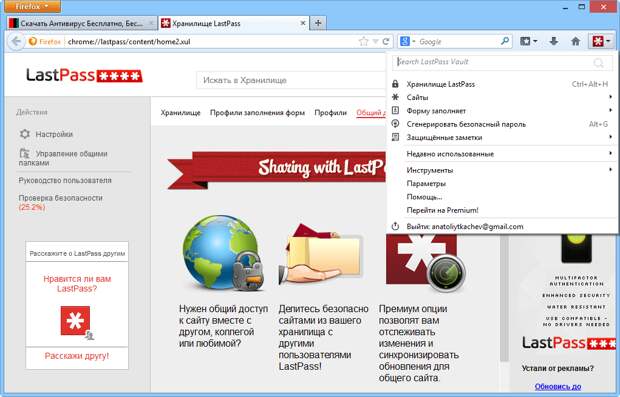Viewport: 620px width, 397px height.
Task: Bookmark page with the star icon
Action: [363, 42]
